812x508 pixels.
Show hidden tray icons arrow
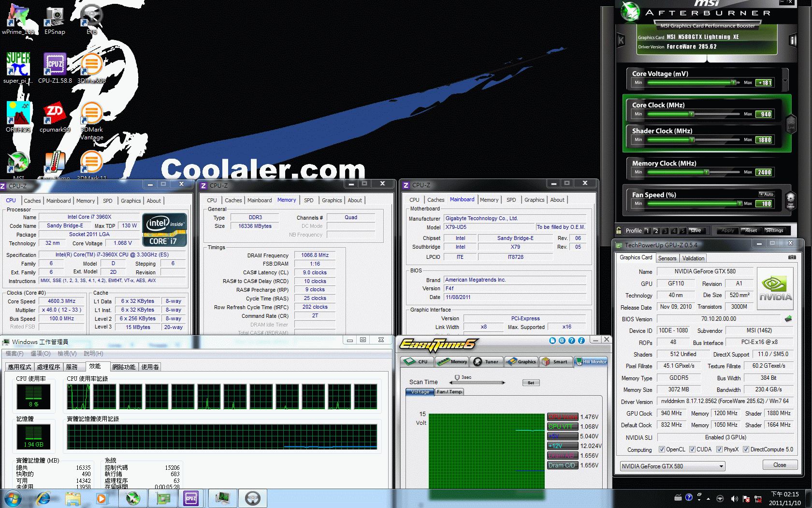[709, 498]
